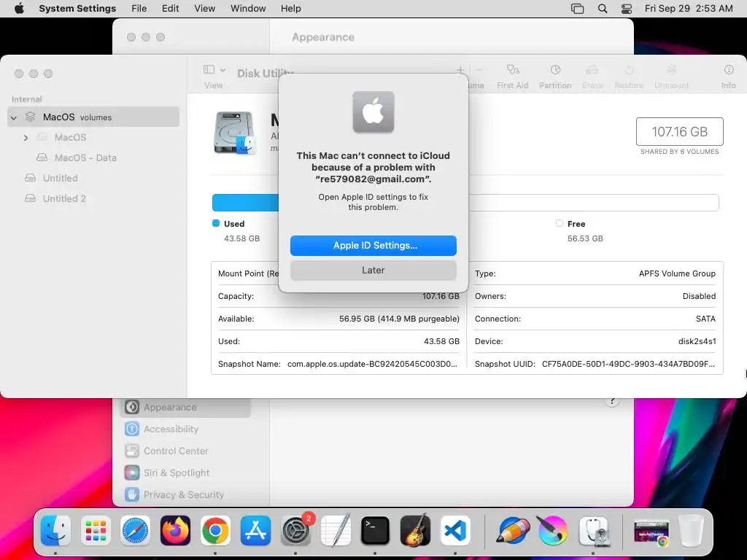Open the Edit menu
747x560 pixels.
[170, 9]
